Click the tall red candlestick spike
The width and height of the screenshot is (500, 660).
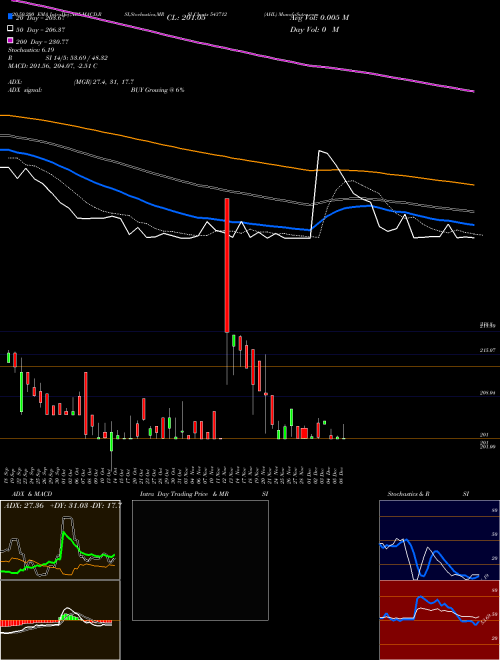(227, 265)
